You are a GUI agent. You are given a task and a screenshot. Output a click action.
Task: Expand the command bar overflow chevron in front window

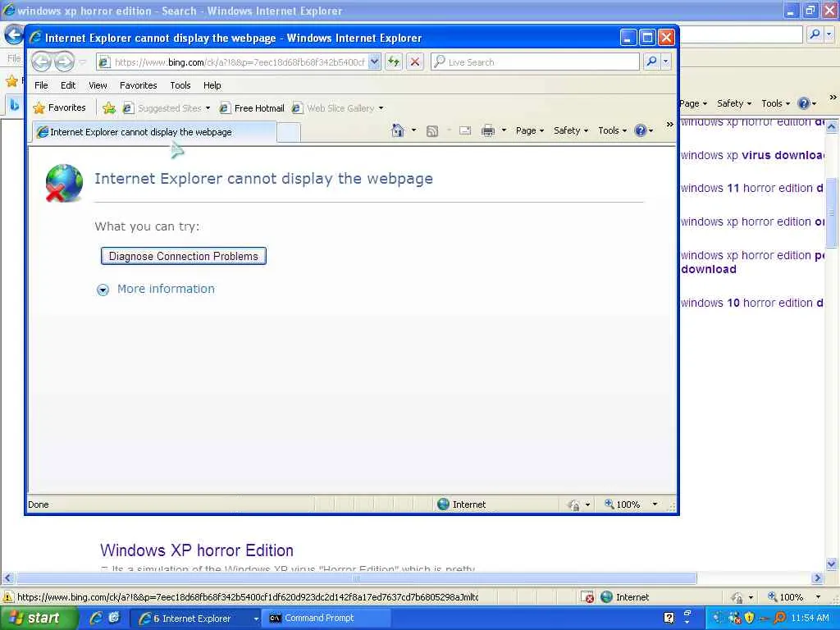[x=669, y=125]
